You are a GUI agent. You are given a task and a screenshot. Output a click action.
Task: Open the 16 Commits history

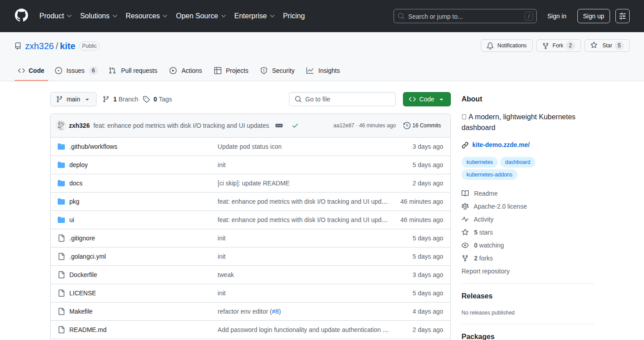pyautogui.click(x=422, y=126)
